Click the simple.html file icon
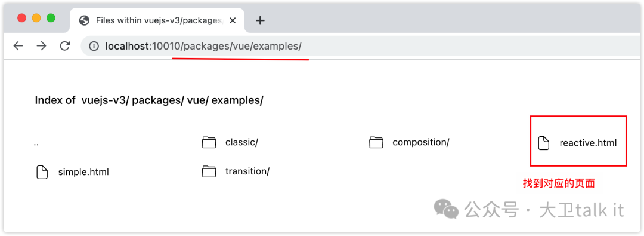 tap(42, 171)
